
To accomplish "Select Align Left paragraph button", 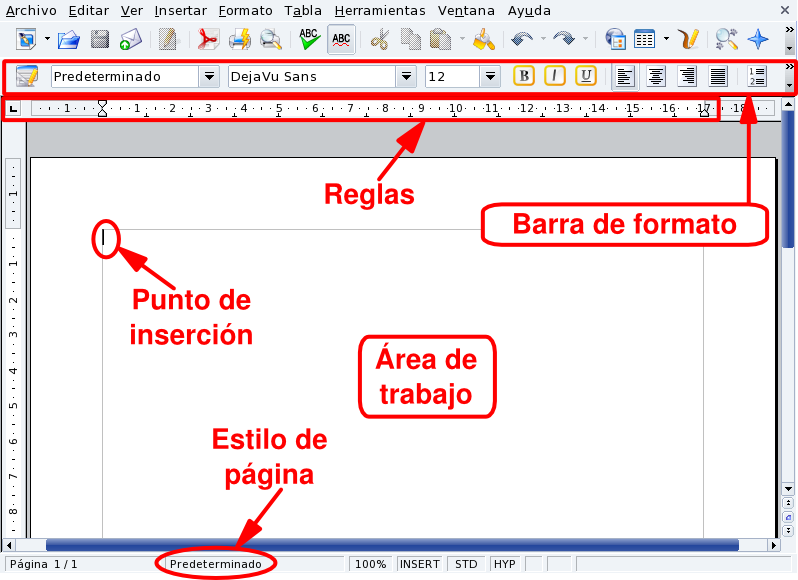I will pyautogui.click(x=625, y=77).
